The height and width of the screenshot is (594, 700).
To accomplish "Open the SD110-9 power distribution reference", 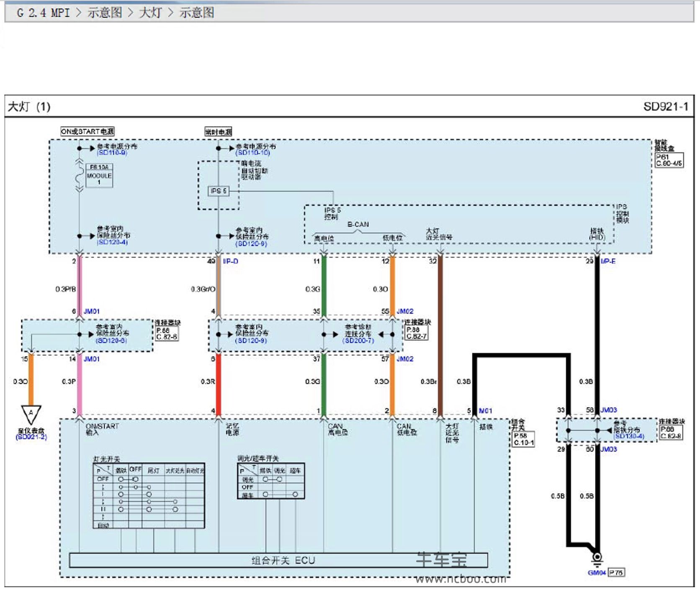I will tap(112, 153).
